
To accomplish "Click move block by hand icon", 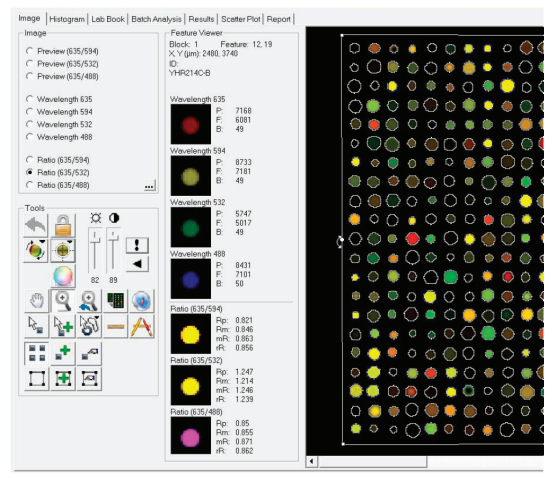I will pyautogui.click(x=89, y=379).
